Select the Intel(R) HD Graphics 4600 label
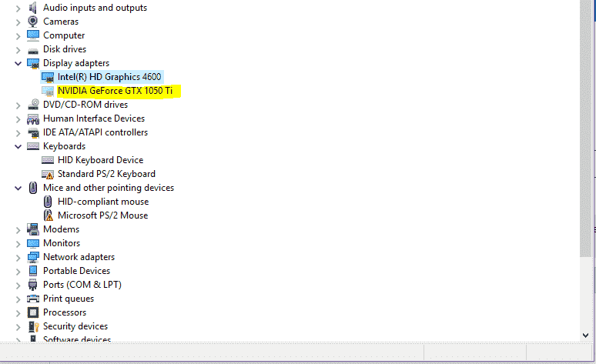The image size is (596, 364). (109, 77)
